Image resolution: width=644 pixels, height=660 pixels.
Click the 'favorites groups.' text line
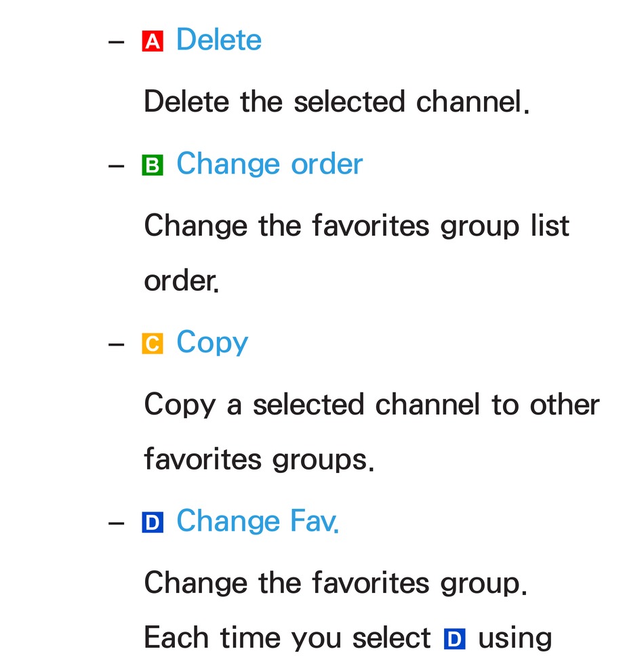tap(259, 459)
